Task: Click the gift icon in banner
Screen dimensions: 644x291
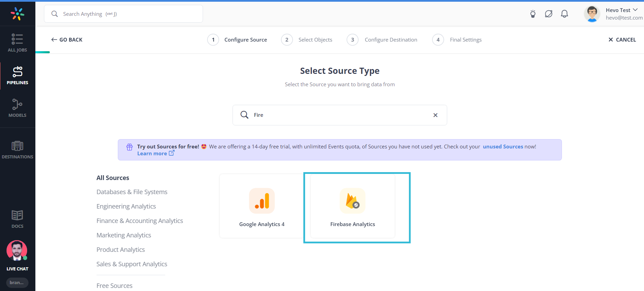Action: pos(129,147)
